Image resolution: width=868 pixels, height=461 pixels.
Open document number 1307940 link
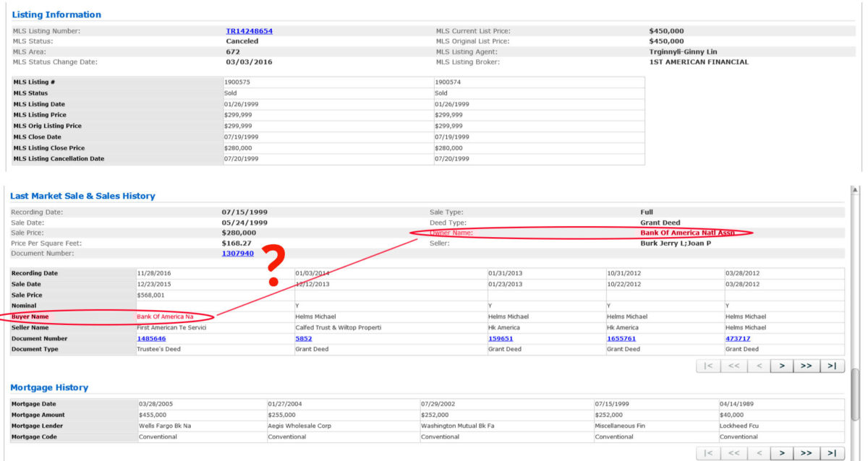pos(237,254)
